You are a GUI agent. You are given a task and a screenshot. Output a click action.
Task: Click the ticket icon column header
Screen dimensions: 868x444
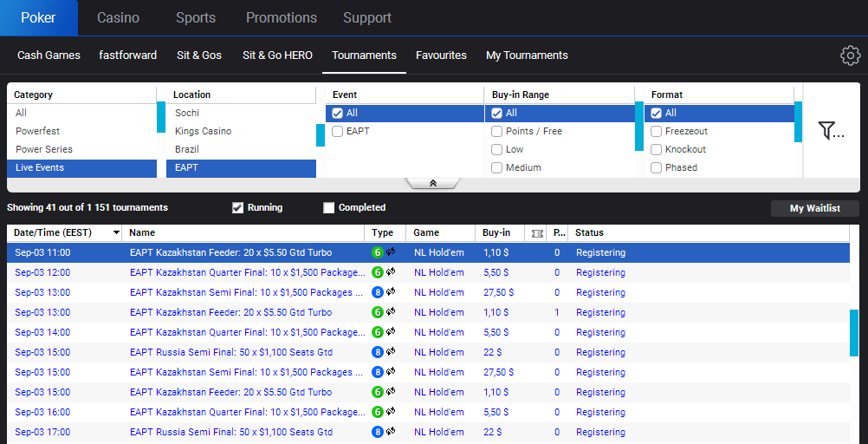pos(536,233)
